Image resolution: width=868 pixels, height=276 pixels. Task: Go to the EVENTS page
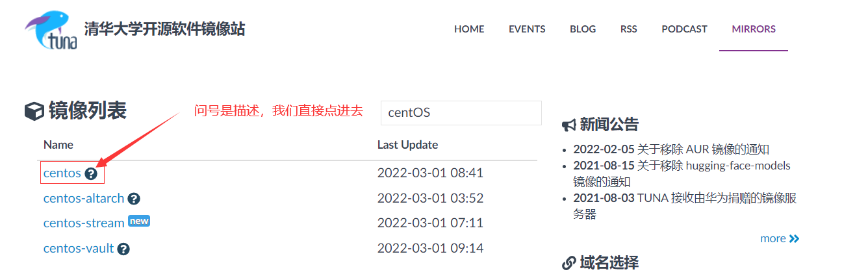coord(527,29)
